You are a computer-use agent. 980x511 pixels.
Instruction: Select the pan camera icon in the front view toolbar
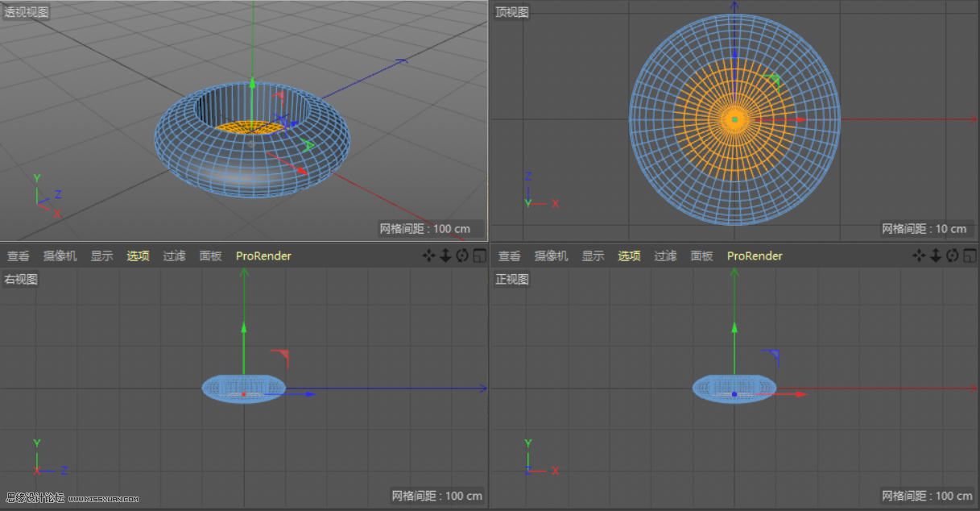[x=919, y=255]
